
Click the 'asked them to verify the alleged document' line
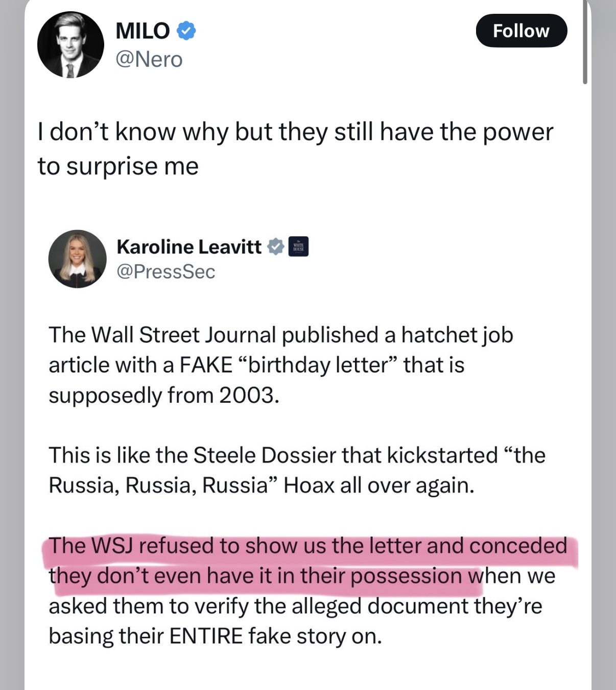click(295, 606)
